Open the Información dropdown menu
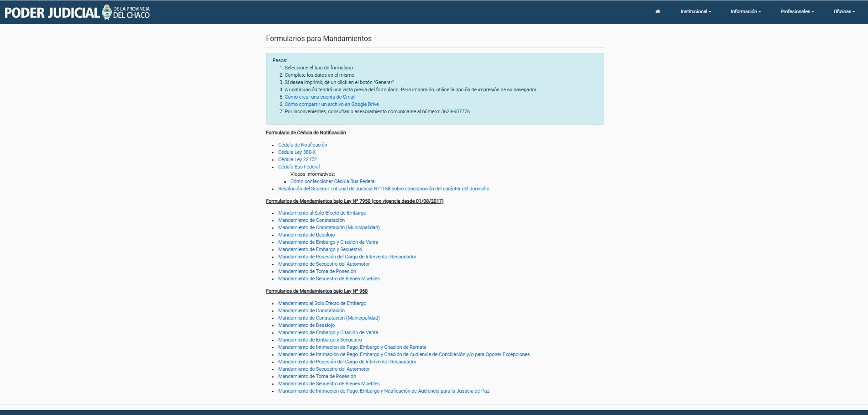The width and height of the screenshot is (868, 415). click(745, 12)
